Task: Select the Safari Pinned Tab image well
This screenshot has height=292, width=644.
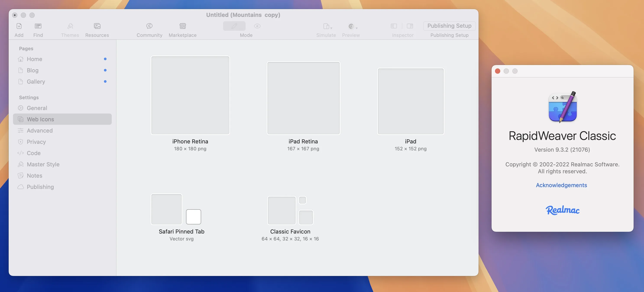Action: pos(167,209)
